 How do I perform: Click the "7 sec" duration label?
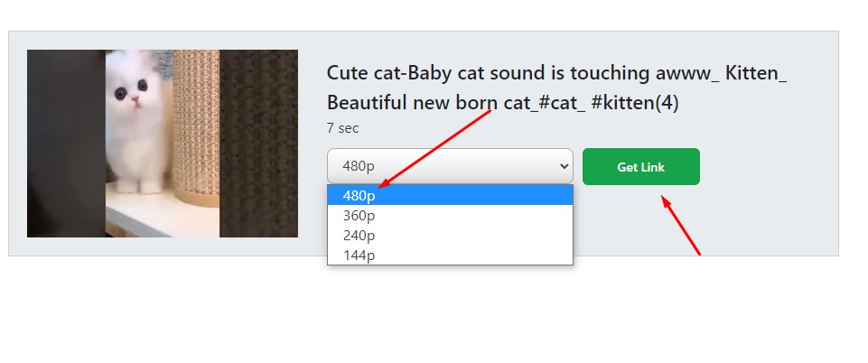click(x=343, y=128)
